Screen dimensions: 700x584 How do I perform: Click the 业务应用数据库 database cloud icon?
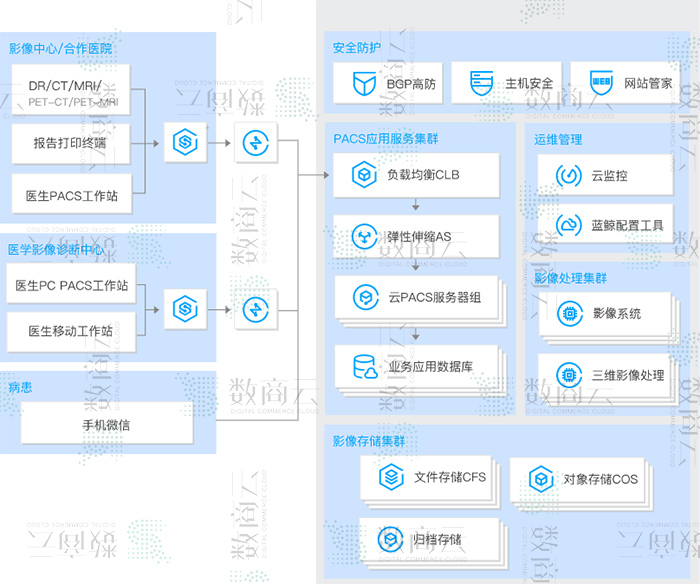(365, 367)
